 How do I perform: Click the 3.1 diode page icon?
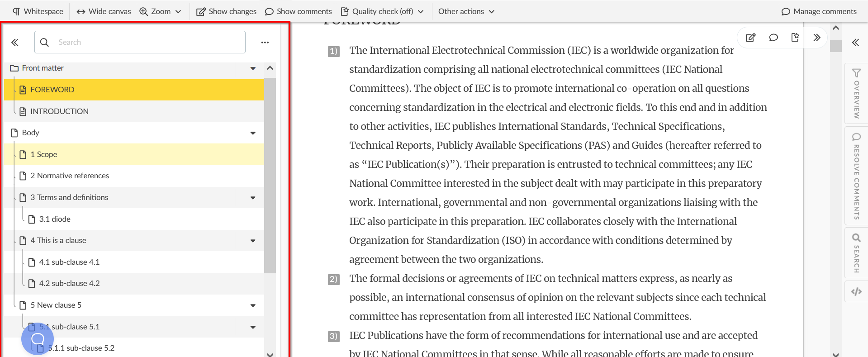(32, 219)
